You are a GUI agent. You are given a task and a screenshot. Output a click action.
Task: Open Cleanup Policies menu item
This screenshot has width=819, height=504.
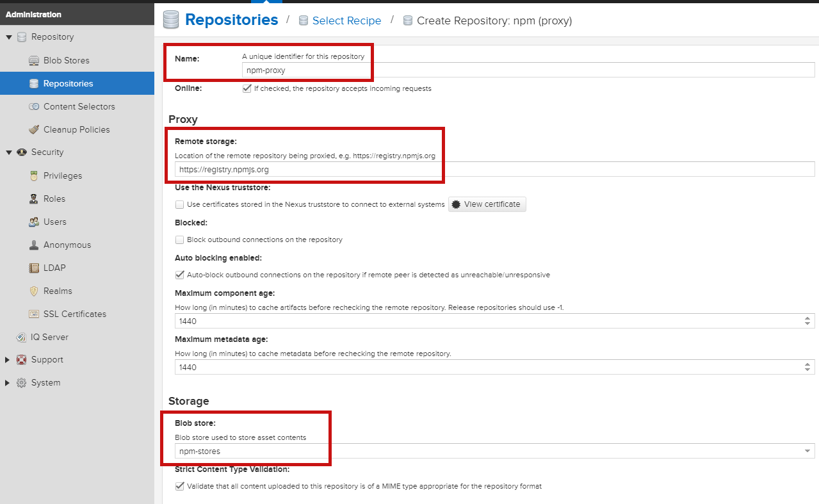(x=77, y=129)
